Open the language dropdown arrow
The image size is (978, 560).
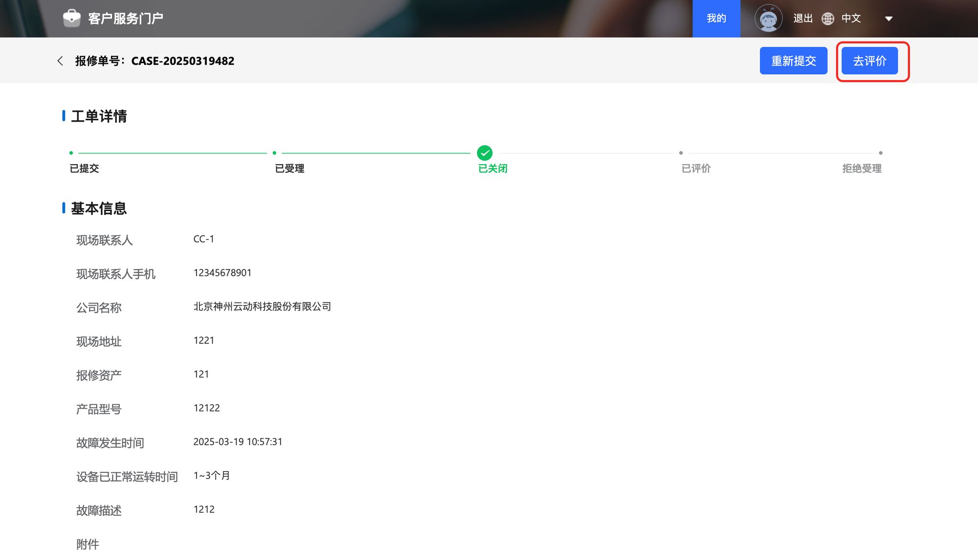pos(889,19)
